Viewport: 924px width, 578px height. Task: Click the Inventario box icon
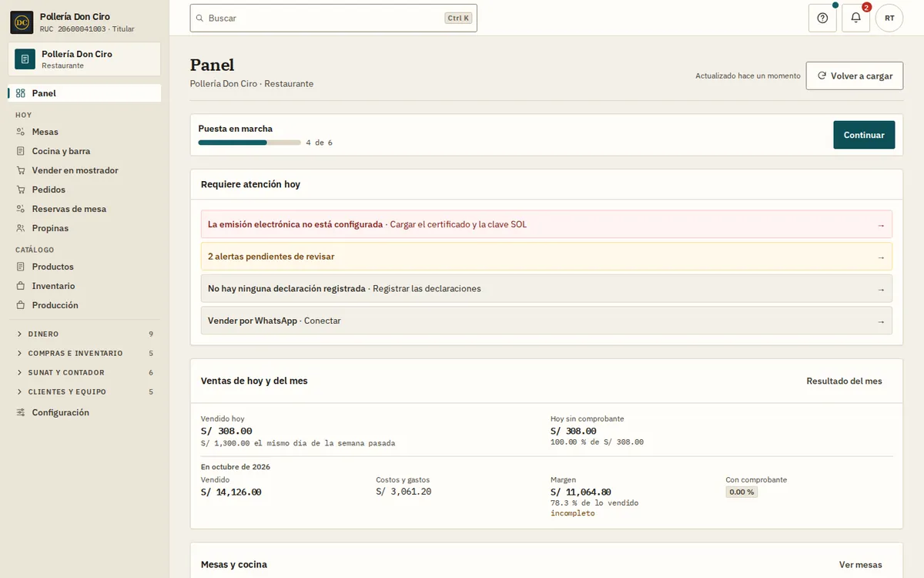[x=21, y=286]
